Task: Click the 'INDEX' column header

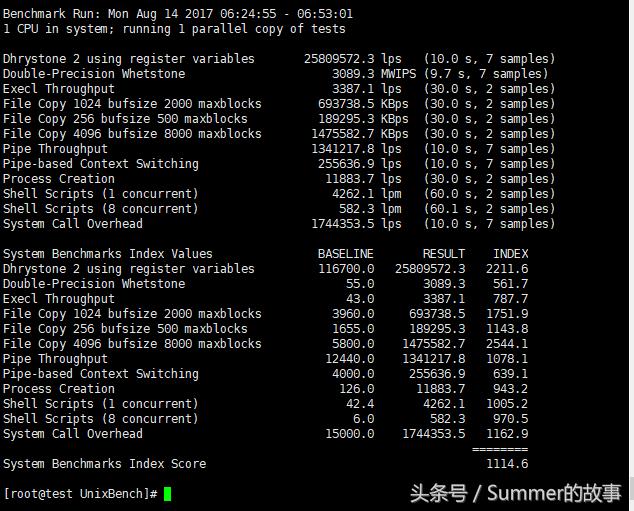Action: coord(511,254)
